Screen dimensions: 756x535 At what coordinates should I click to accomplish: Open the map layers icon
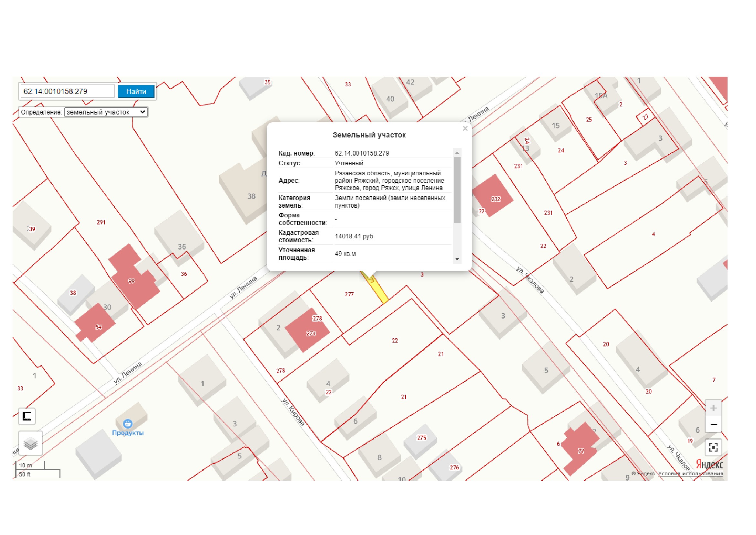point(30,443)
